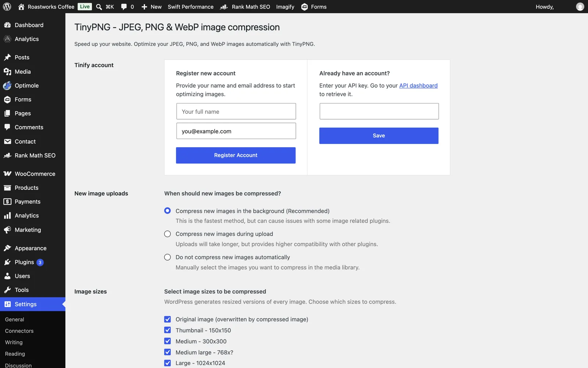The image size is (588, 368).
Task: Open Swift Performance admin bar menu
Action: click(190, 7)
